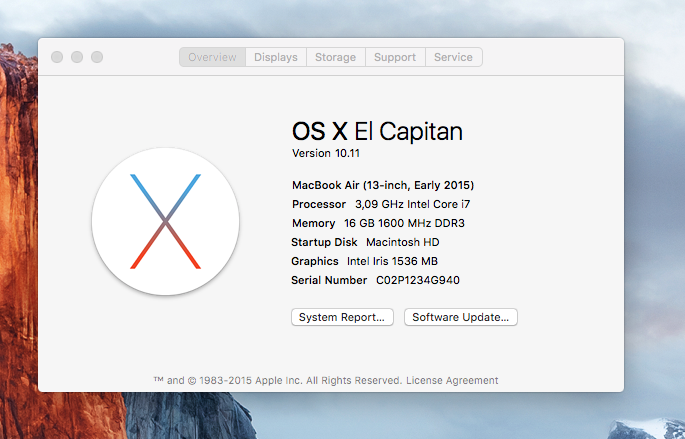Minimize the window with the middle title-bar button
This screenshot has width=685, height=439.
77,57
